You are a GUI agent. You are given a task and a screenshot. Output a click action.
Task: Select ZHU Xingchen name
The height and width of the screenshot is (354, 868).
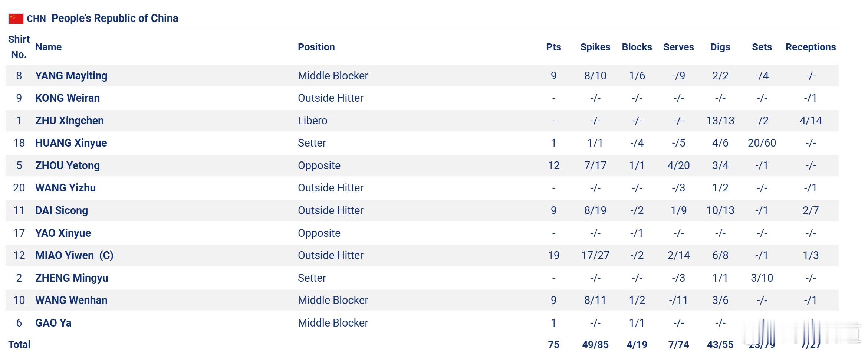tap(69, 121)
